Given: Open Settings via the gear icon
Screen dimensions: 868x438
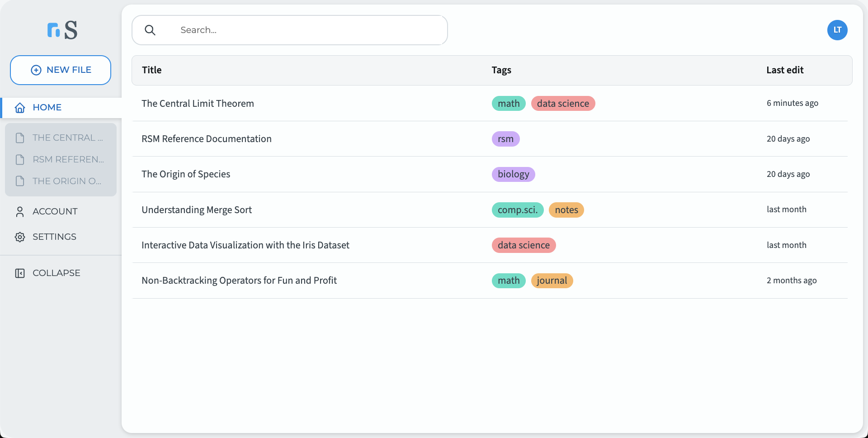Looking at the screenshot, I should [20, 237].
